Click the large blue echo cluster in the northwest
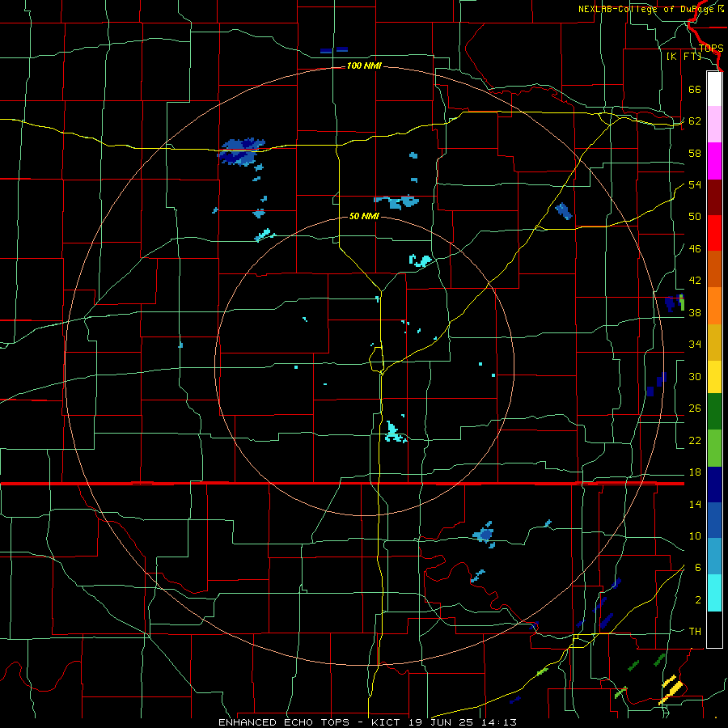Image resolution: width=728 pixels, height=728 pixels. 241,152
